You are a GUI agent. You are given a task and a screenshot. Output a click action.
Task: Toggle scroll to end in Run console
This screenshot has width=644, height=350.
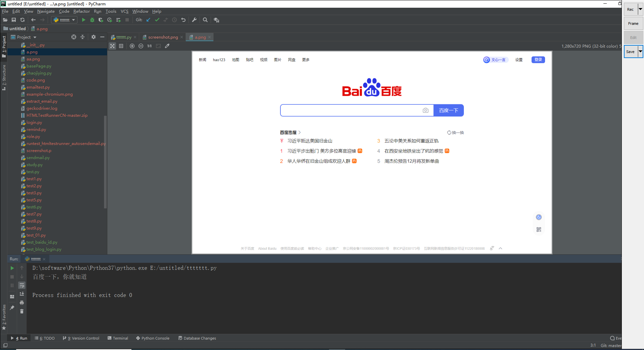[x=22, y=294]
